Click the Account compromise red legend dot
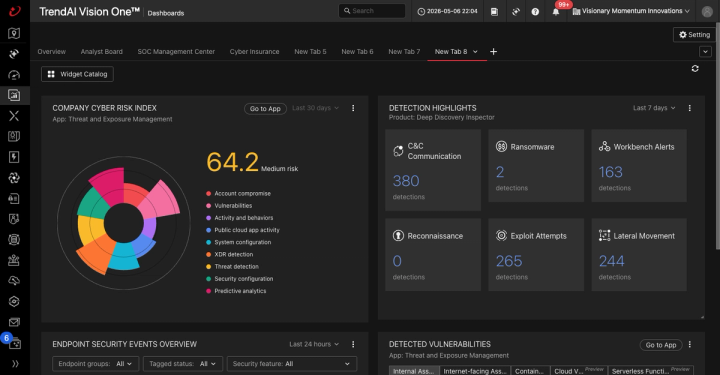This screenshot has height=375, width=720. [208, 194]
